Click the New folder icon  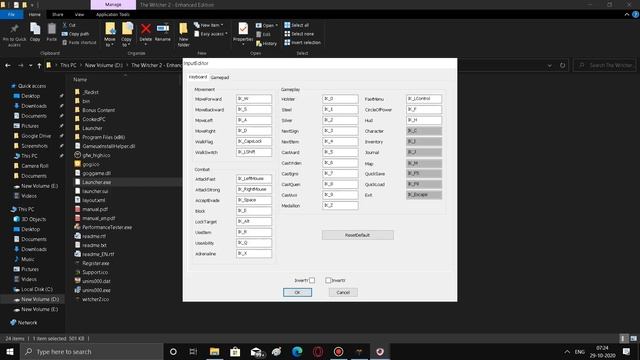coord(183,29)
